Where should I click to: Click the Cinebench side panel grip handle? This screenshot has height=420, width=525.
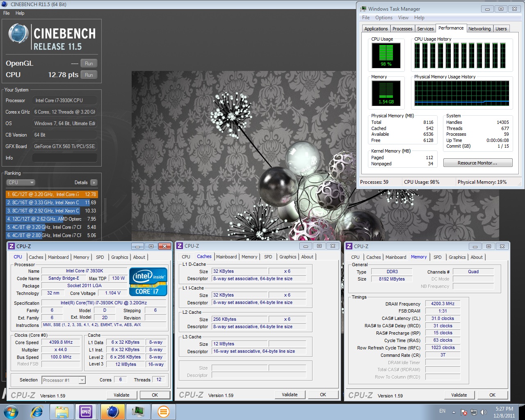105,210
